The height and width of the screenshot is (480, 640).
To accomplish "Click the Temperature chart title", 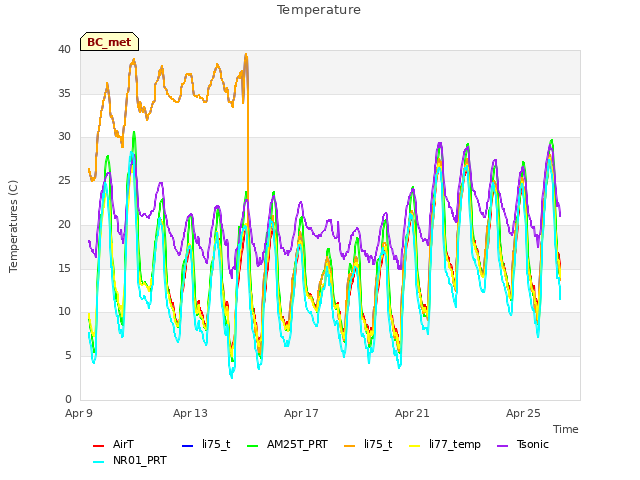I will pyautogui.click(x=319, y=10).
